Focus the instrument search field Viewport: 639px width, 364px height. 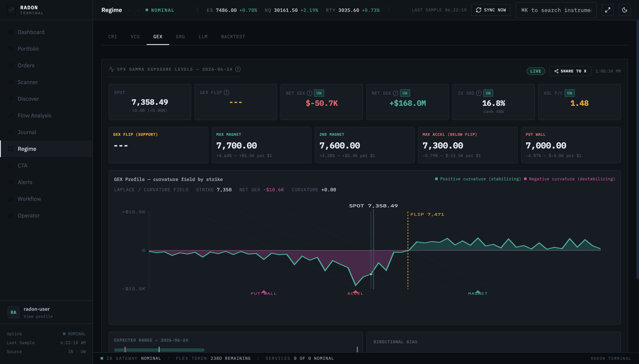[556, 10]
